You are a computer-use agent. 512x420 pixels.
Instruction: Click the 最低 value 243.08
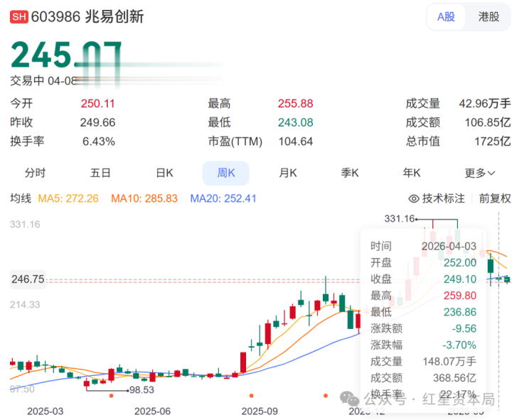(x=296, y=122)
